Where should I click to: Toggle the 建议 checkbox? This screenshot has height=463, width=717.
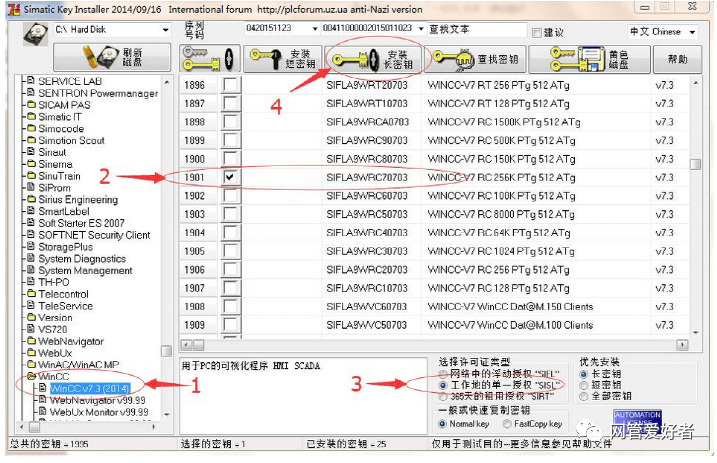pos(537,32)
